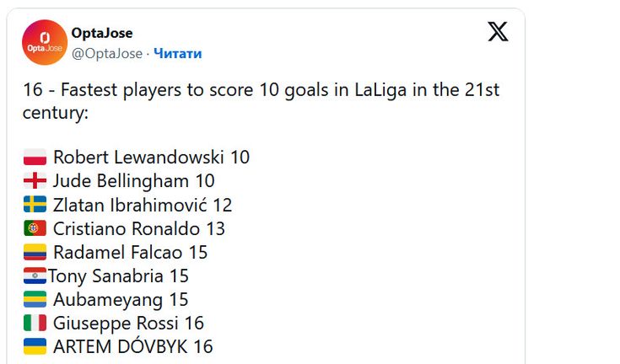Viewport: 620px width, 364px height.
Task: Follow OptaJose via the Читати link
Action: (177, 53)
